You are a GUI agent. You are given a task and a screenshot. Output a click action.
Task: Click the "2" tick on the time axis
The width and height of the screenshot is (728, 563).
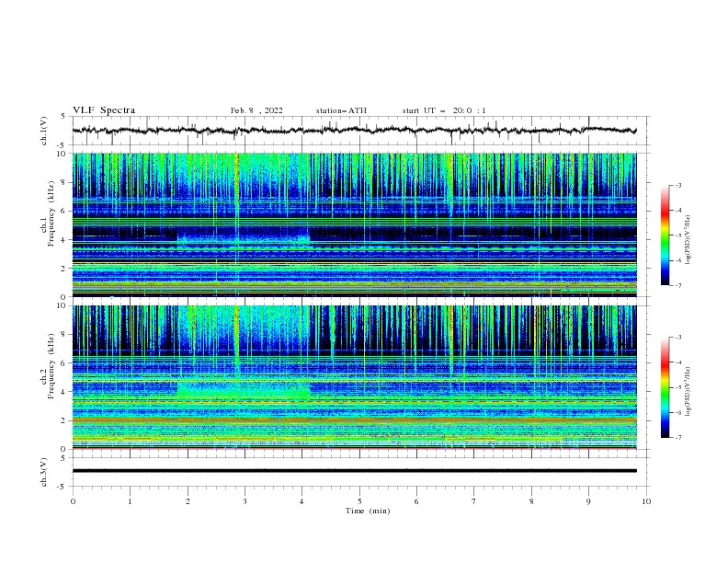(188, 501)
